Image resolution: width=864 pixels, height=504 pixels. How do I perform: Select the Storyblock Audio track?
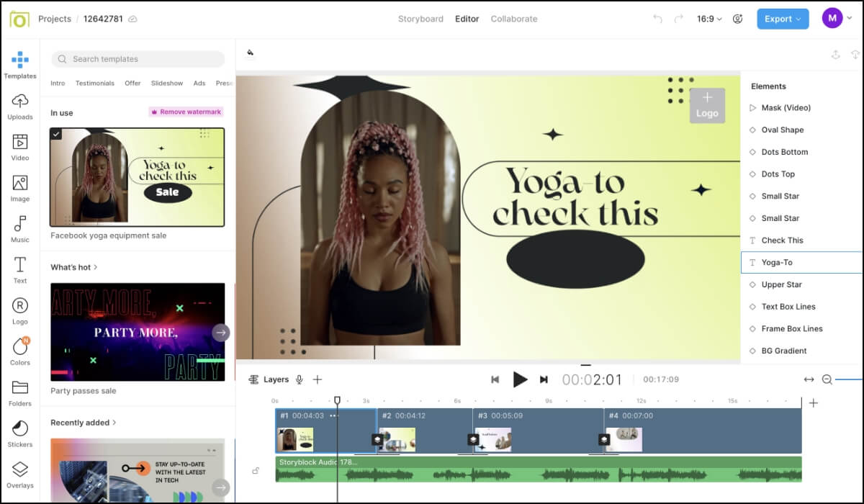point(539,469)
